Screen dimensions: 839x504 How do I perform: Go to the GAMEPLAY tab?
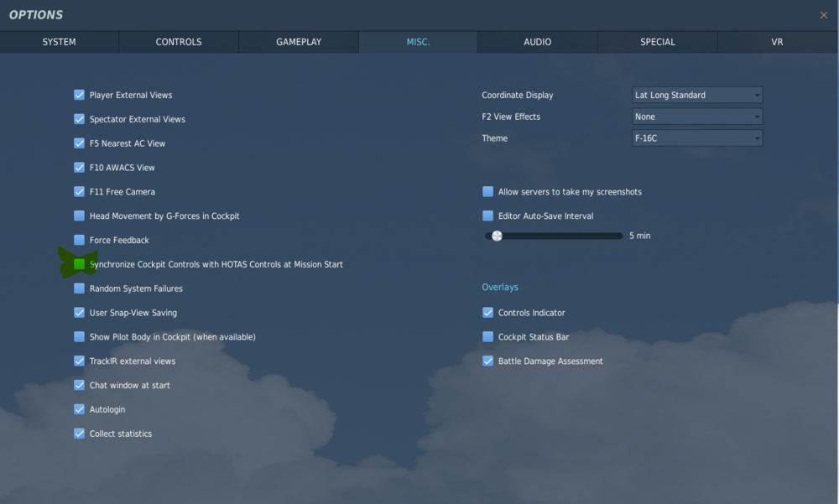tap(299, 42)
